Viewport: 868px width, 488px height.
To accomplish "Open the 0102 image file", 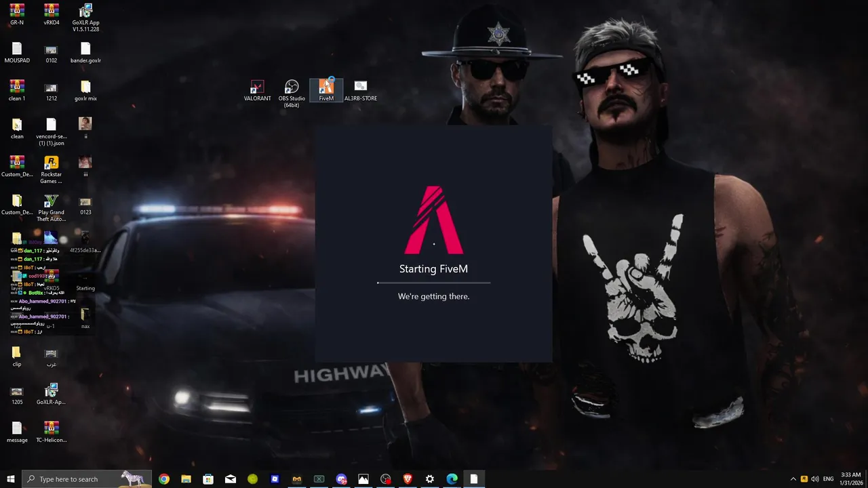I will point(51,53).
